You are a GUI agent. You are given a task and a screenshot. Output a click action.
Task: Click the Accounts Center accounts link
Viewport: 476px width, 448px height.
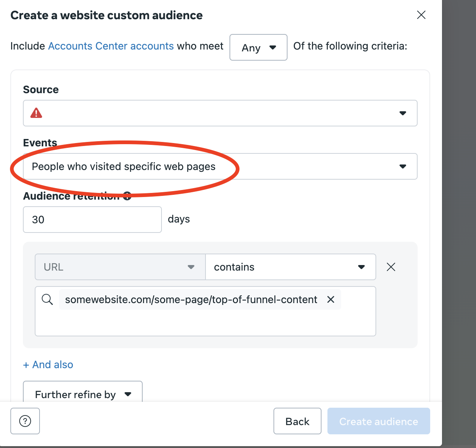pos(111,46)
